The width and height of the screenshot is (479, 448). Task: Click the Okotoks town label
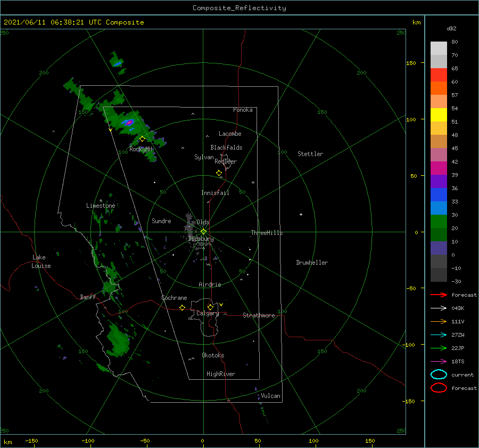tap(213, 355)
